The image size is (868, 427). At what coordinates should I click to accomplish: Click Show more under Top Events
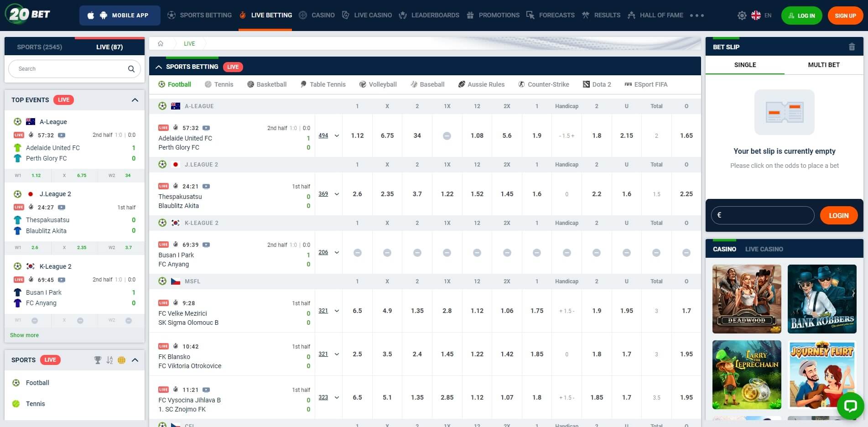[24, 335]
